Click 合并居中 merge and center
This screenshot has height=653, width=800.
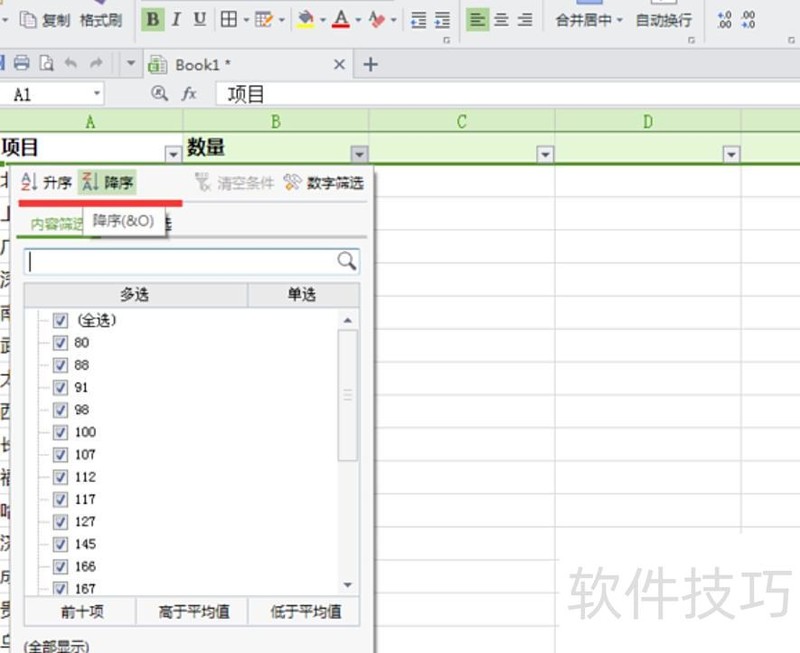(583, 20)
